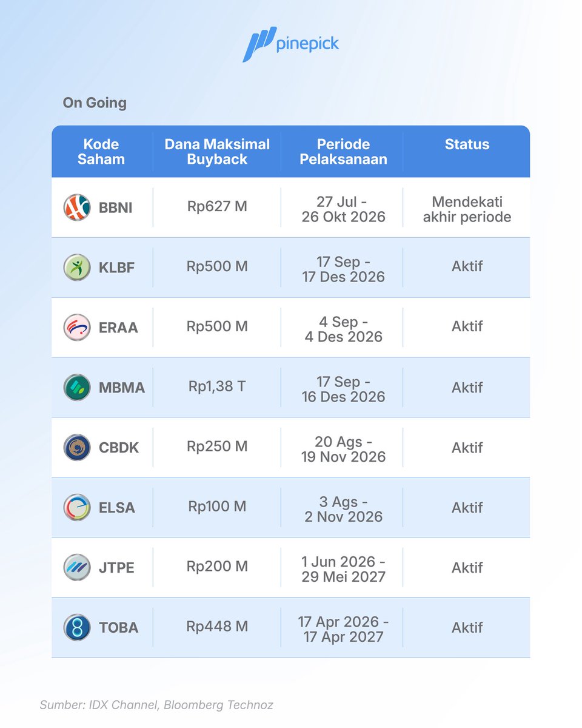Image resolution: width=582 pixels, height=728 pixels.
Task: Click the Aktif status for ELSA
Action: click(x=467, y=507)
